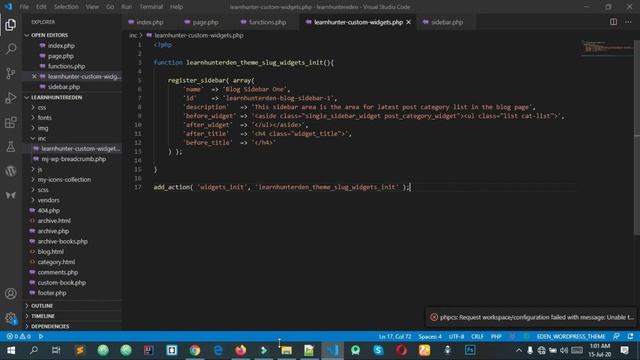Open Photoshop from the taskbar
Screen dimensions: 640x360
tap(470, 350)
